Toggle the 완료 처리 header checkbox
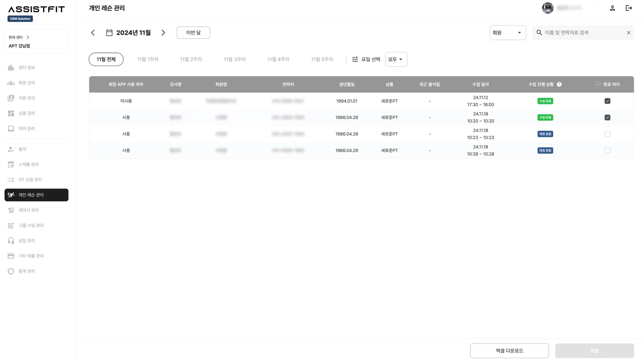Screen dimensions: 644x361 click(x=598, y=84)
